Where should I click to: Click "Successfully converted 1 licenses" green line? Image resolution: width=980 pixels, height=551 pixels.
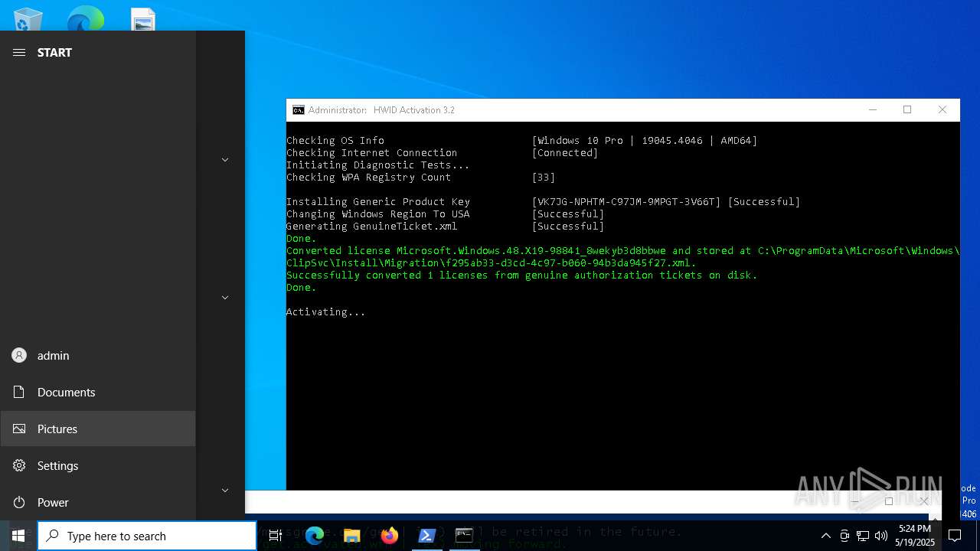click(522, 275)
